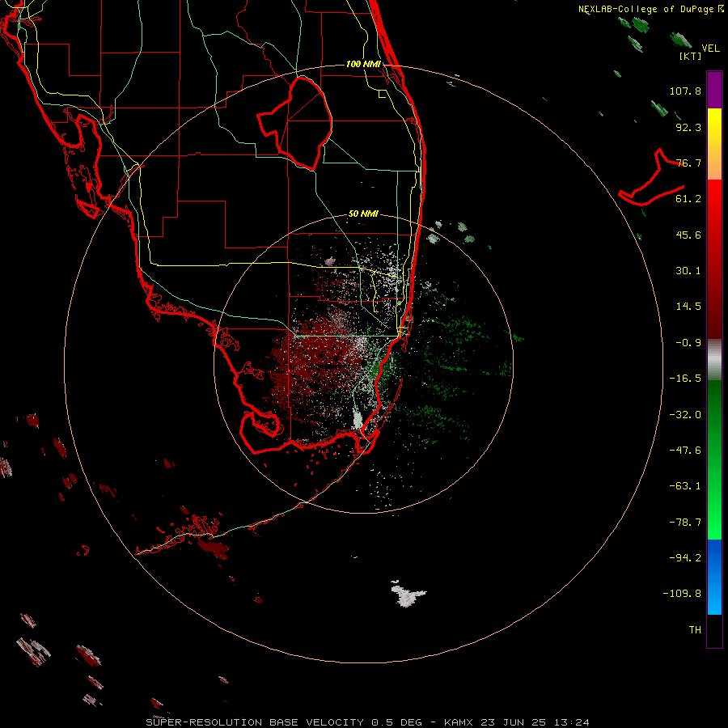Click the -0.9 velocity scale value
The width and height of the screenshot is (728, 728).
pos(688,343)
